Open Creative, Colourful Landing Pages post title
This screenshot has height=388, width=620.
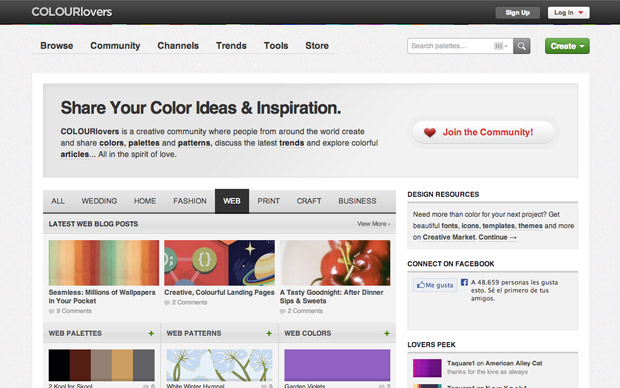219,292
